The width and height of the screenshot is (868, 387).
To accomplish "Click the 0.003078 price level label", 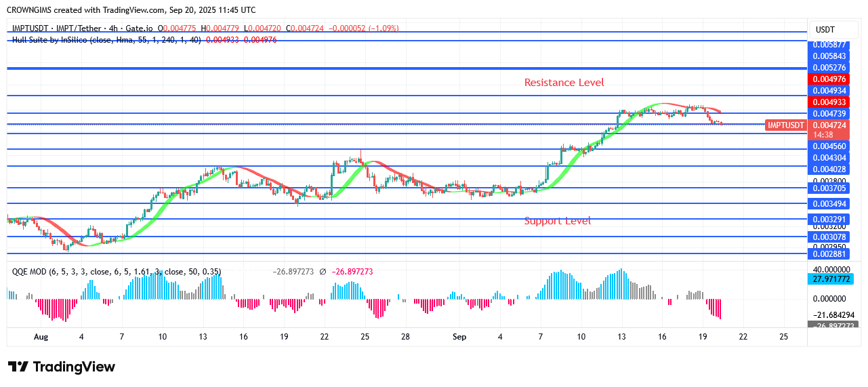I will pyautogui.click(x=829, y=237).
